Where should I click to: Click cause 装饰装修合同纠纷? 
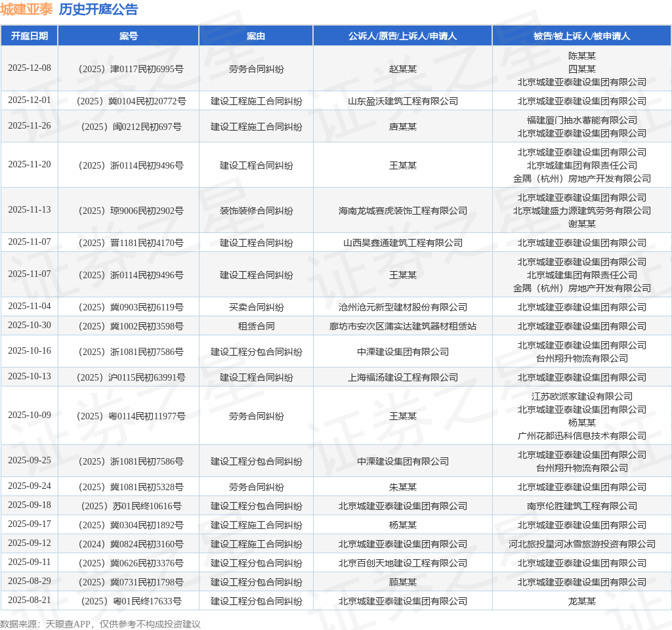[256, 211]
